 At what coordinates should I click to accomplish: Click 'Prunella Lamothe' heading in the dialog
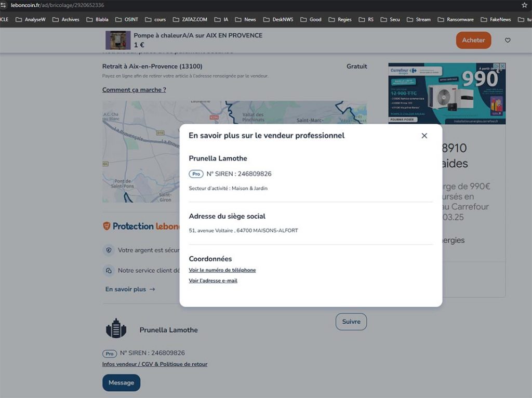coord(218,158)
